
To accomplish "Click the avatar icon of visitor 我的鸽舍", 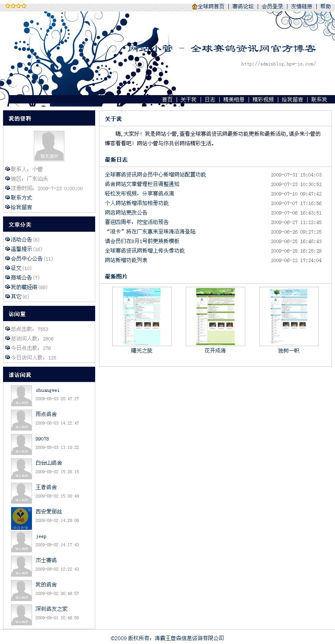I will [21, 590].
